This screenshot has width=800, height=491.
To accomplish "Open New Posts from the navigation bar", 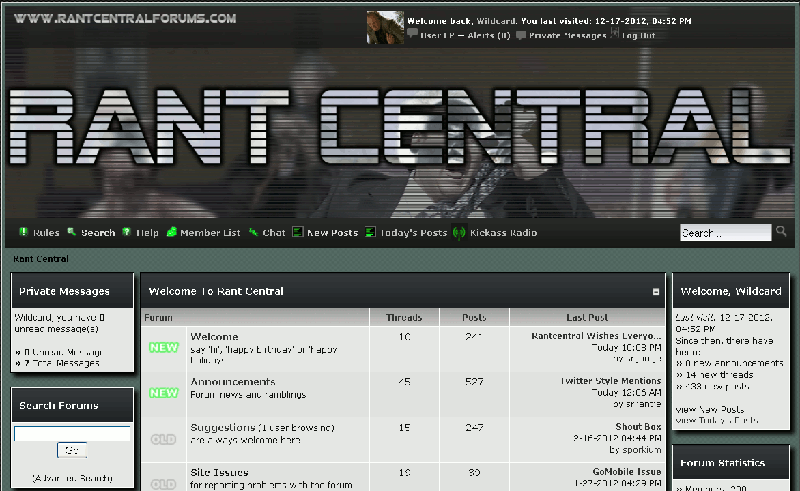I will tap(332, 233).
